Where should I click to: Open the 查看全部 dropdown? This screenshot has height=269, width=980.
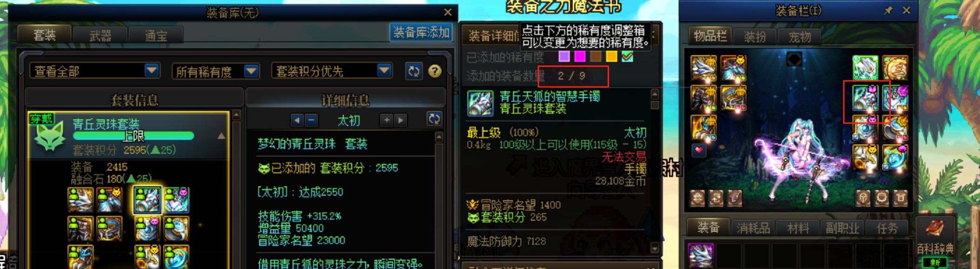(95, 71)
